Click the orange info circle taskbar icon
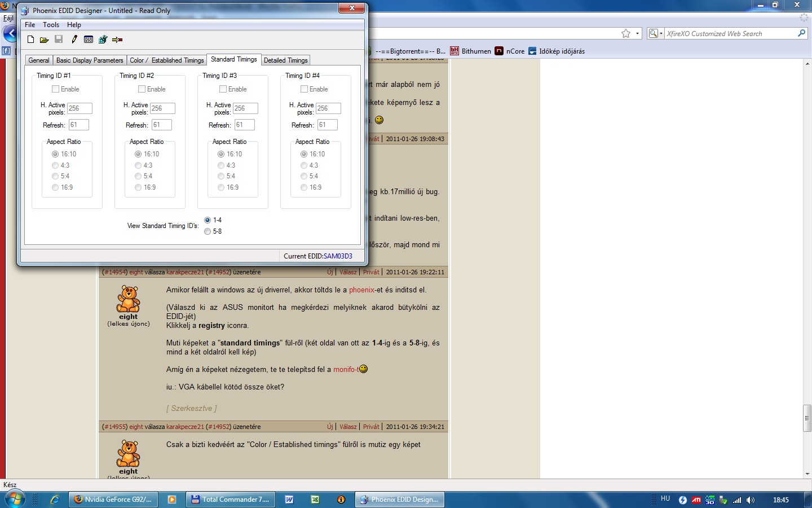 point(341,500)
